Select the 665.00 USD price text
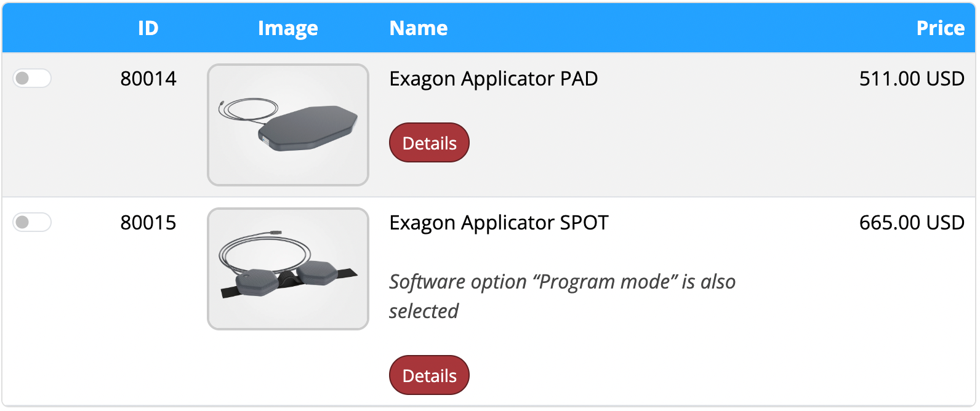Image resolution: width=980 pixels, height=411 pixels. click(x=912, y=222)
